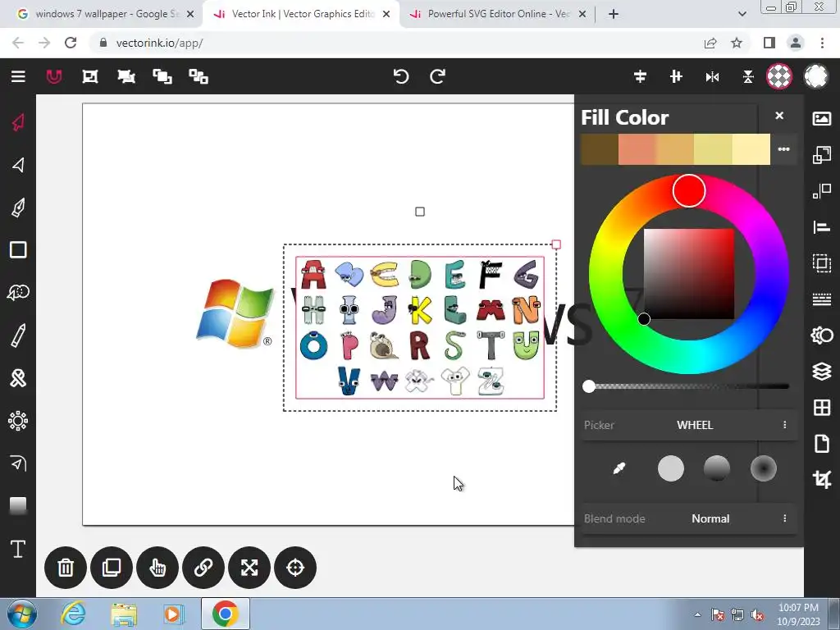The width and height of the screenshot is (840, 630).
Task: Open the grid panel icon on right sidebar
Action: [x=822, y=408]
